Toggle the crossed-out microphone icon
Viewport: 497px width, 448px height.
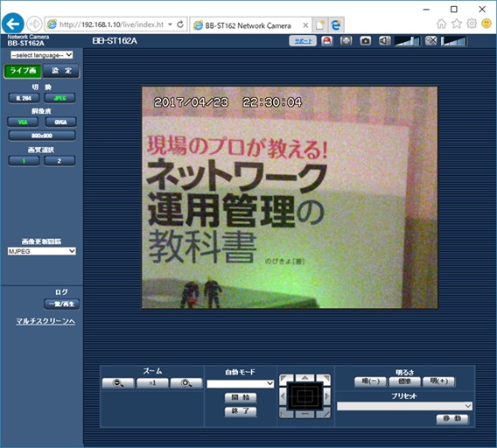pos(430,41)
